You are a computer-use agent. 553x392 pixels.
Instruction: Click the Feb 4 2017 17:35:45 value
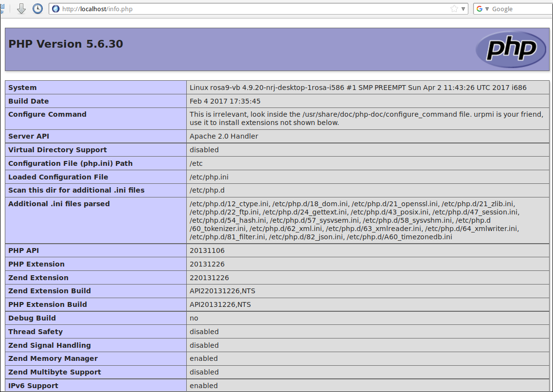coord(225,101)
